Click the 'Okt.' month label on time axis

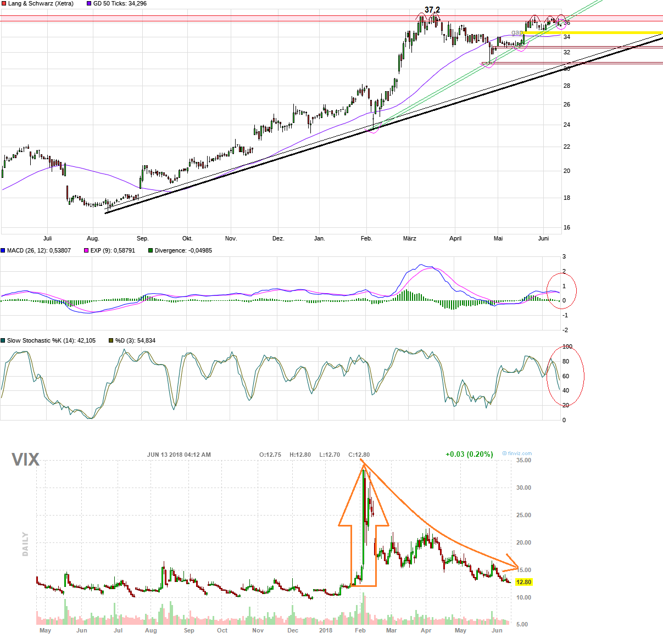[x=187, y=238]
